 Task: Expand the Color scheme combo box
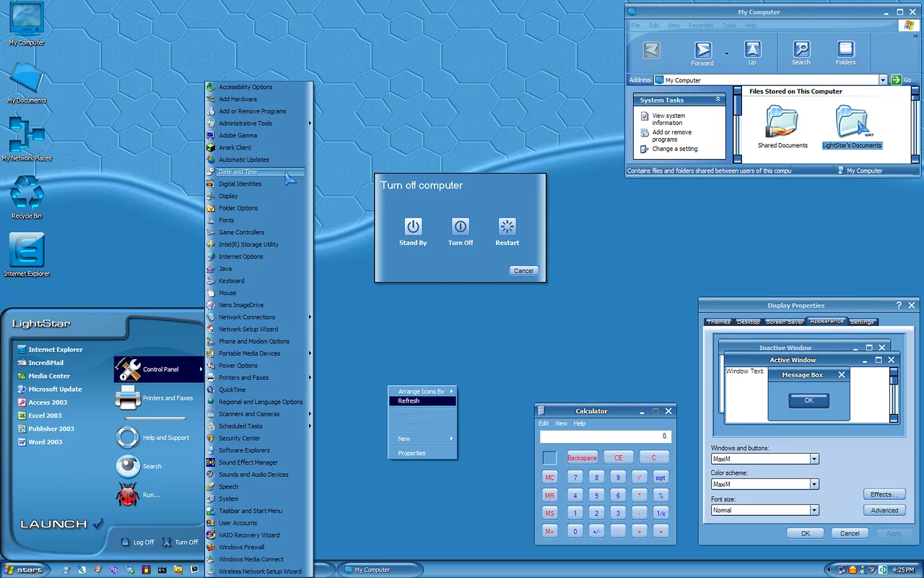(x=814, y=484)
